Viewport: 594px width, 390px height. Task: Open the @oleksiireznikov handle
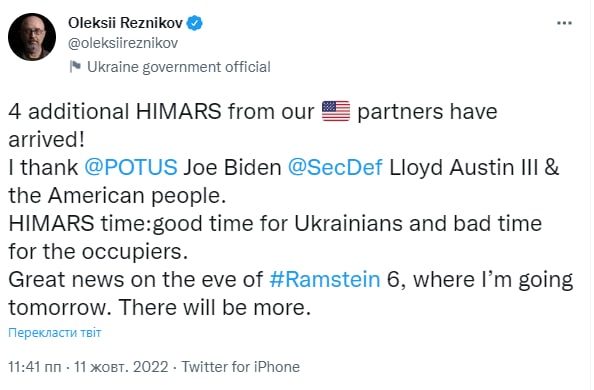pyautogui.click(x=123, y=43)
